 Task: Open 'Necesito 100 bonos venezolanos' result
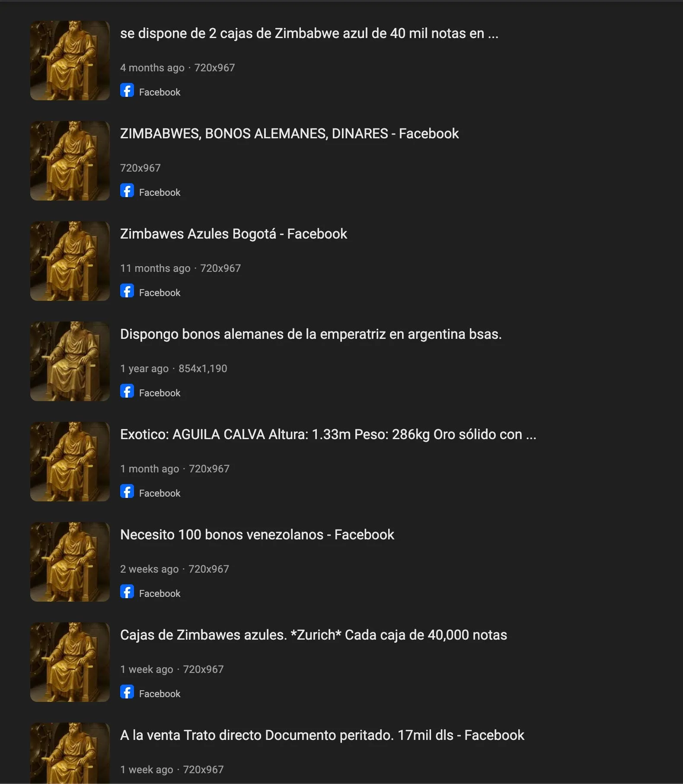pos(257,535)
